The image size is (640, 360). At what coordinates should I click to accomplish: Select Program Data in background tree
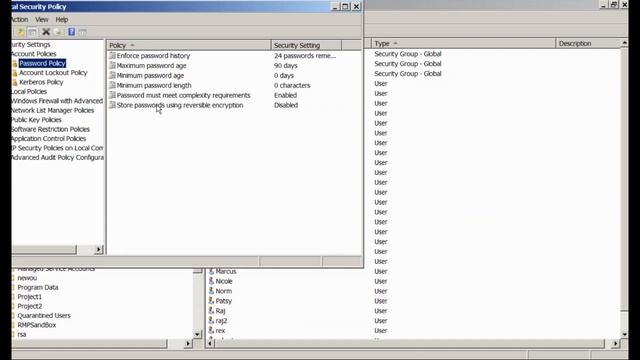tap(38, 287)
